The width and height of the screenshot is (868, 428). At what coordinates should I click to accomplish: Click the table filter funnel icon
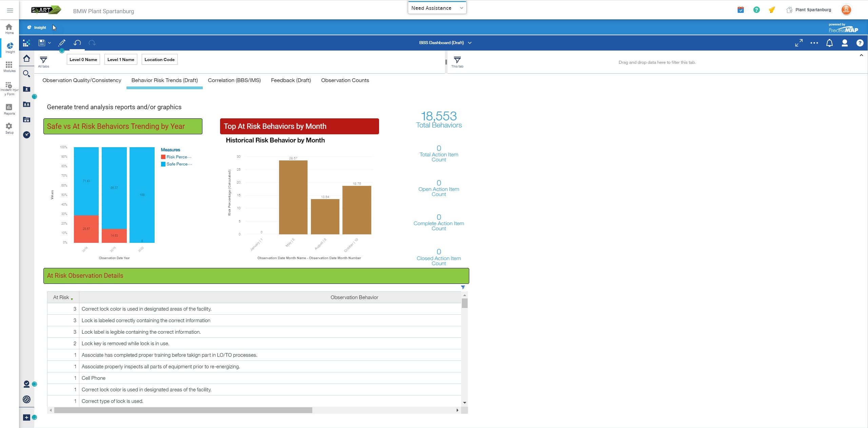(463, 287)
